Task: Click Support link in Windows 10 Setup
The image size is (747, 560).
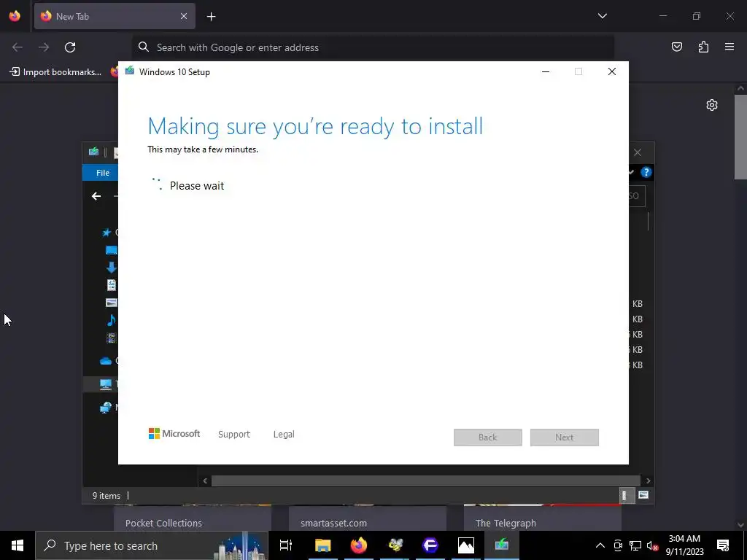Action: tap(234, 435)
